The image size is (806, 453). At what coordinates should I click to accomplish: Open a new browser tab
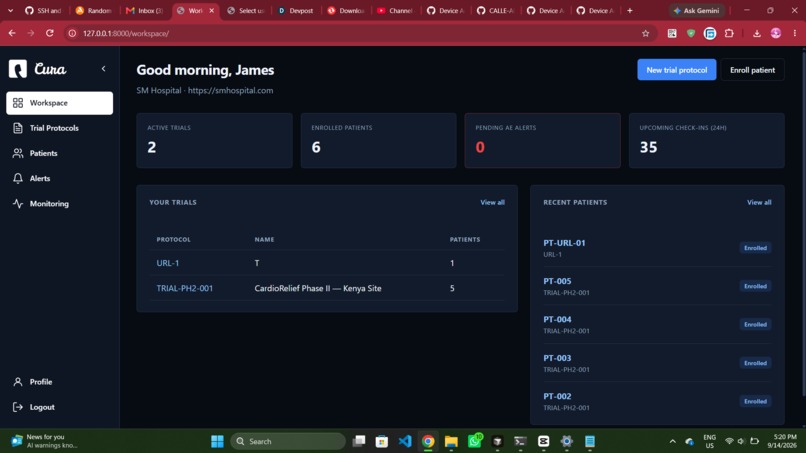tap(630, 10)
